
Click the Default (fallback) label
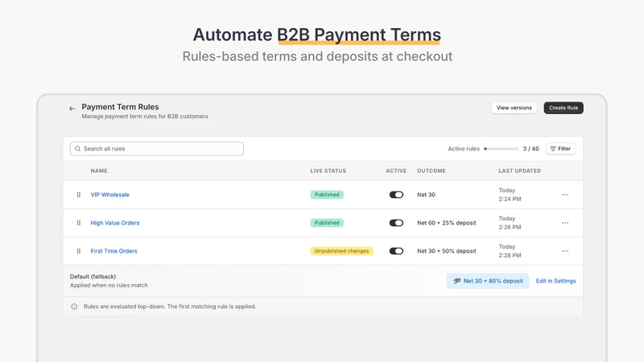93,277
